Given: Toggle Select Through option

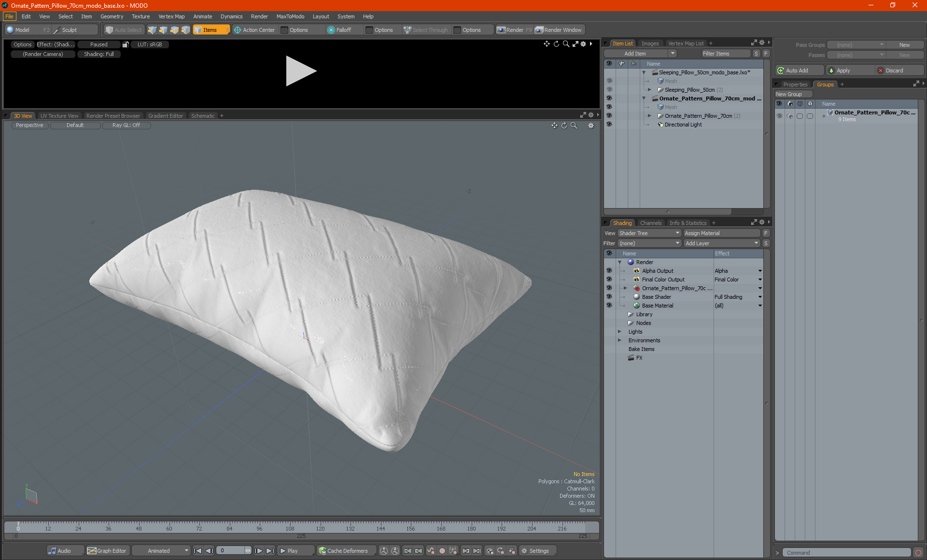Looking at the screenshot, I should click(x=426, y=30).
